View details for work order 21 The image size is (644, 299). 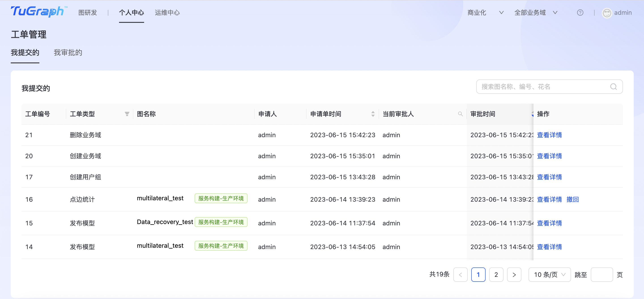click(549, 135)
